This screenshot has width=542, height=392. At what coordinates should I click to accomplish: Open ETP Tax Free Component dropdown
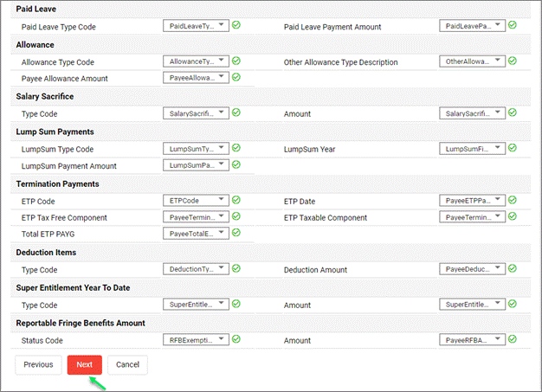[196, 217]
